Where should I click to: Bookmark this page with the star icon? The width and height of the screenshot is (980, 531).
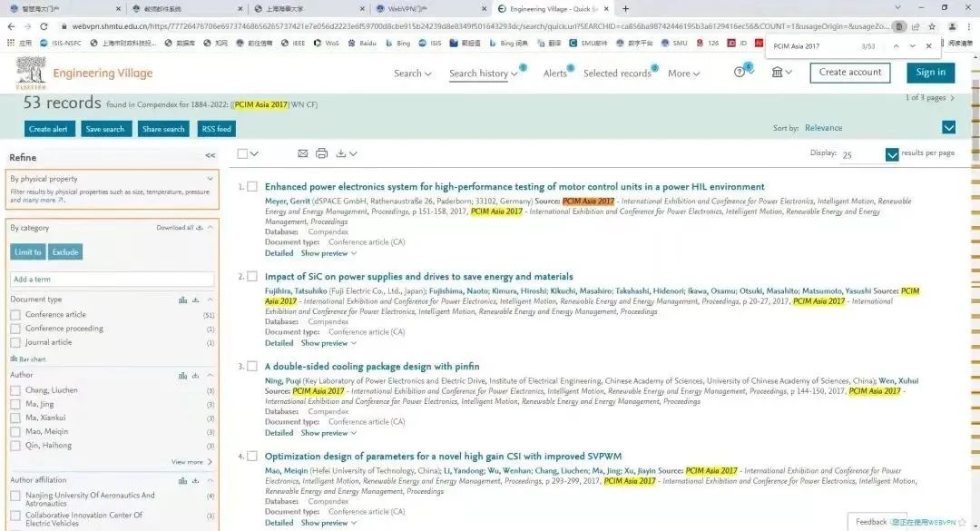[x=931, y=26]
